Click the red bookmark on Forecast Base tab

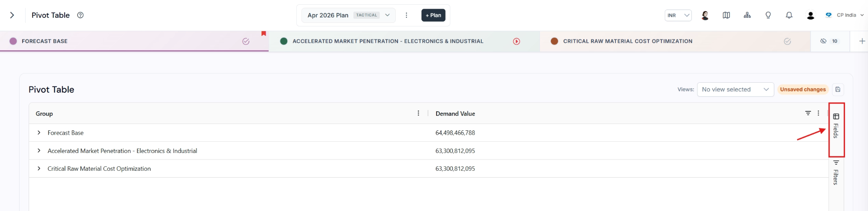[263, 33]
